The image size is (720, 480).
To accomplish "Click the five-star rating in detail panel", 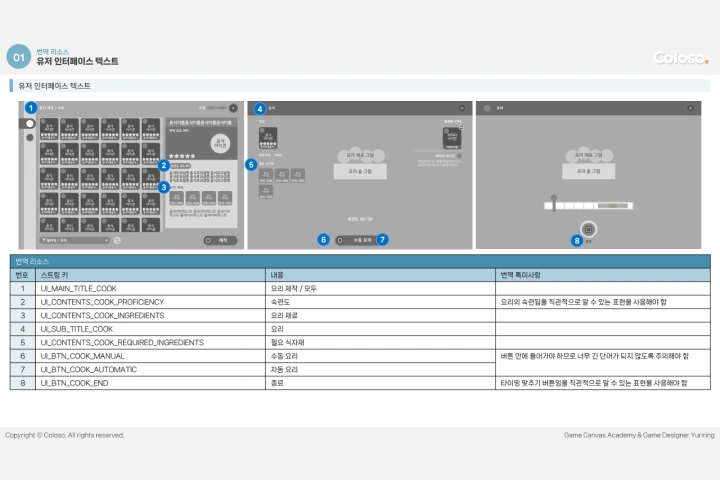I will [182, 156].
